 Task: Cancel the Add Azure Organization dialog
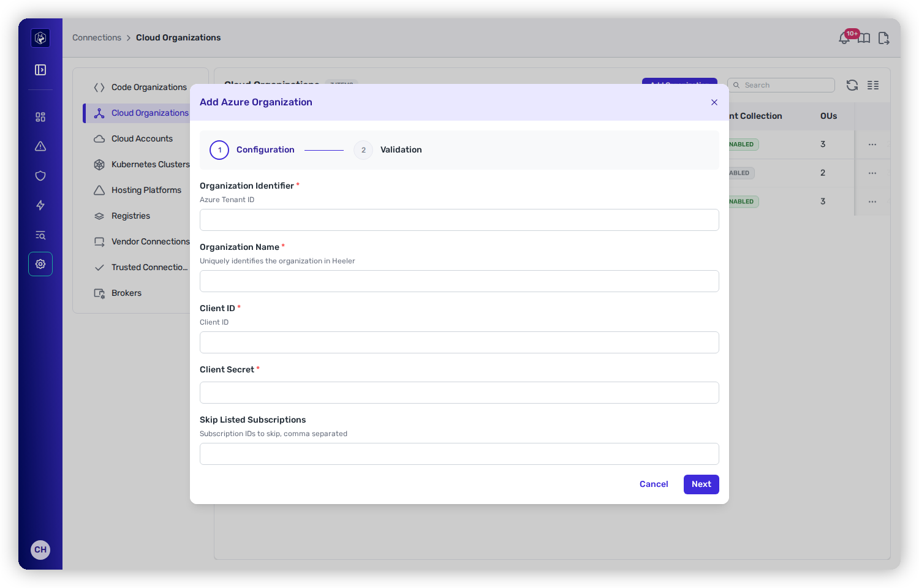pos(654,484)
